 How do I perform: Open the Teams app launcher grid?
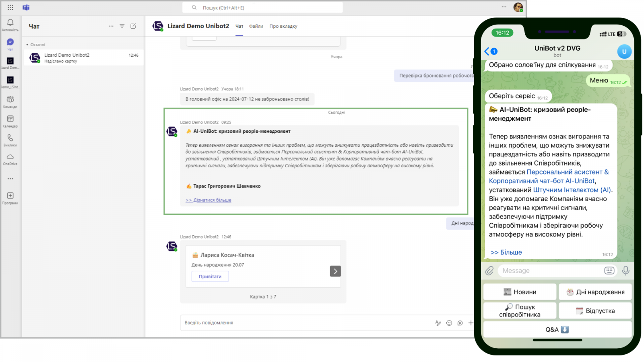click(x=10, y=7)
